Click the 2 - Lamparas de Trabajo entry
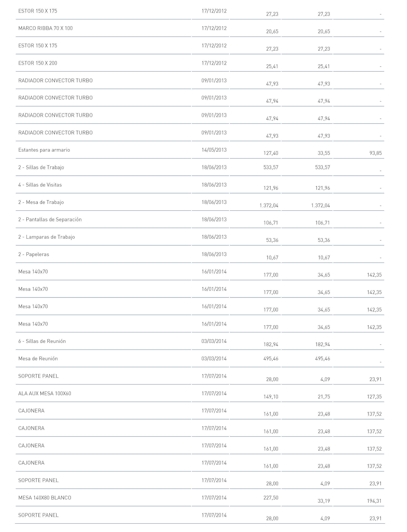 point(47,237)
